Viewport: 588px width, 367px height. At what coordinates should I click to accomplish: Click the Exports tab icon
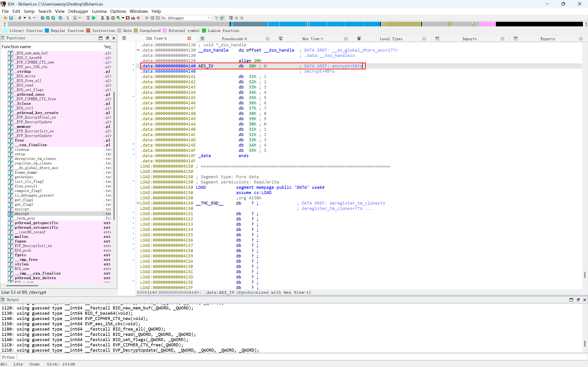pyautogui.click(x=516, y=39)
